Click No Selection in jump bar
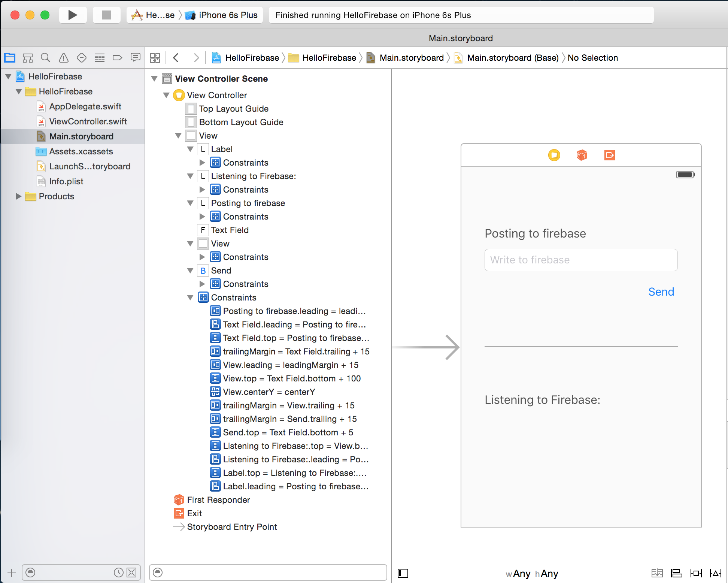The height and width of the screenshot is (583, 728). [x=592, y=58]
